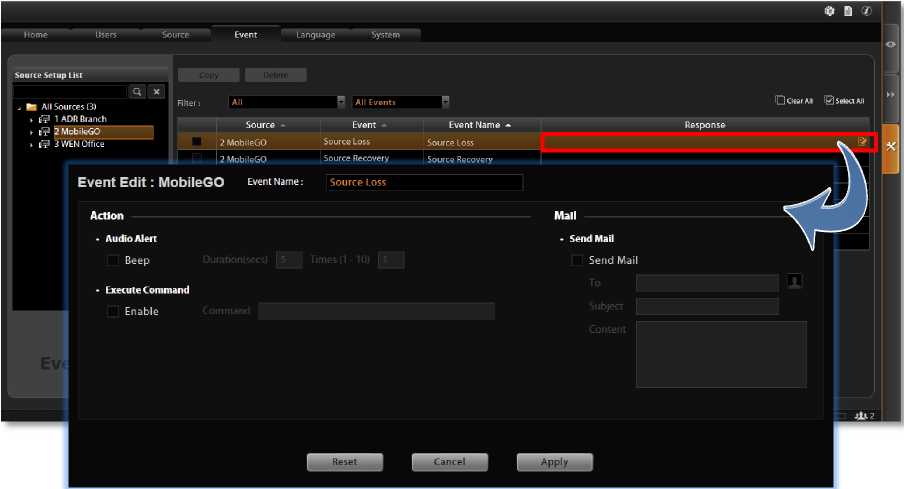Check the Send Mail checkbox

tap(577, 260)
